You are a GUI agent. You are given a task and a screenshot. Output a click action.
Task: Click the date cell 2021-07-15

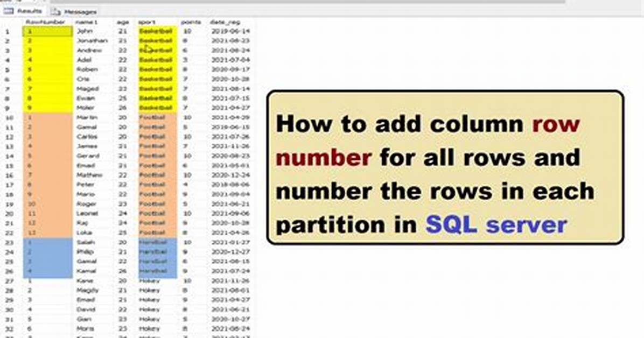[x=230, y=98]
